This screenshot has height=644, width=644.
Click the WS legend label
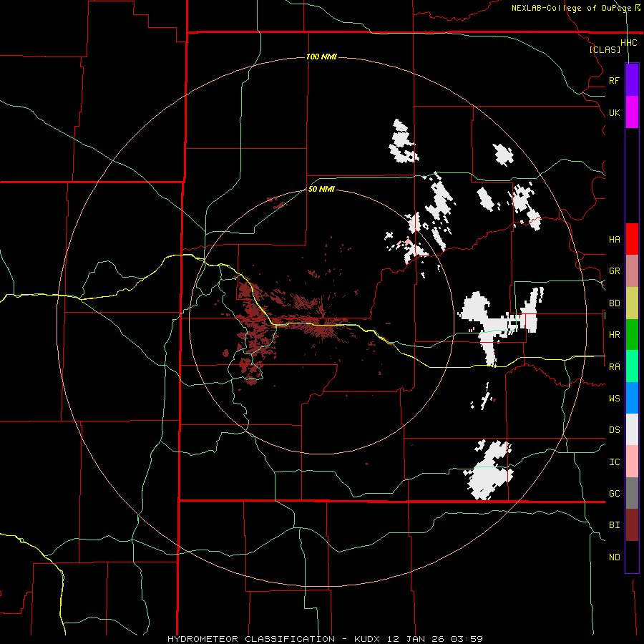pyautogui.click(x=614, y=399)
